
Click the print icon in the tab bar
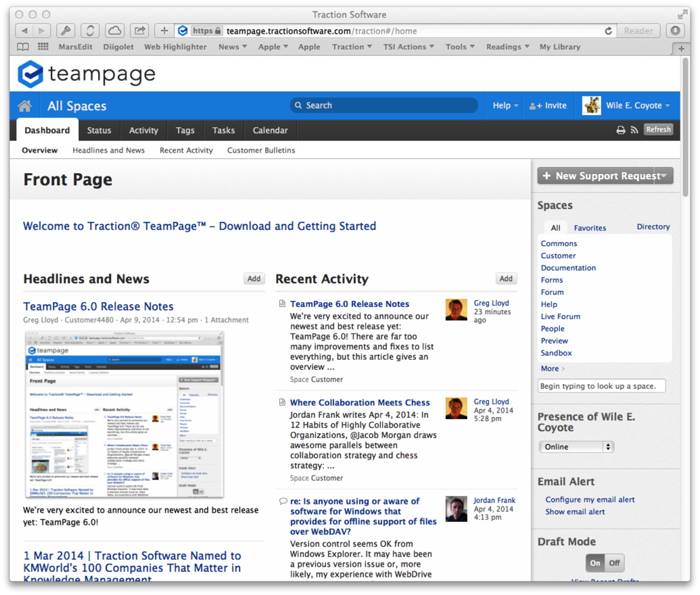(620, 130)
